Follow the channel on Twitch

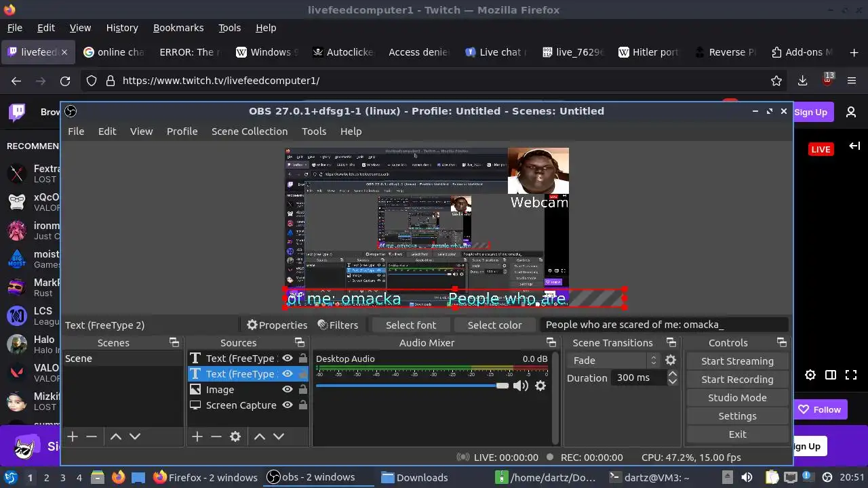(x=819, y=409)
